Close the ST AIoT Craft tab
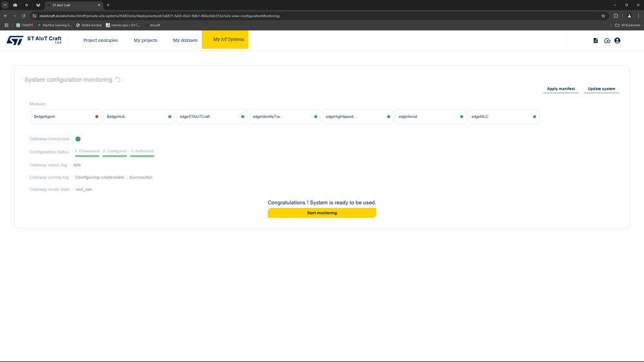The width and height of the screenshot is (644, 362). pyautogui.click(x=99, y=5)
